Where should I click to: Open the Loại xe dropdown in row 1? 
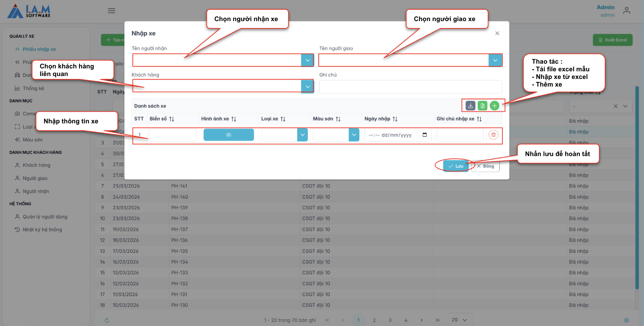(302, 135)
